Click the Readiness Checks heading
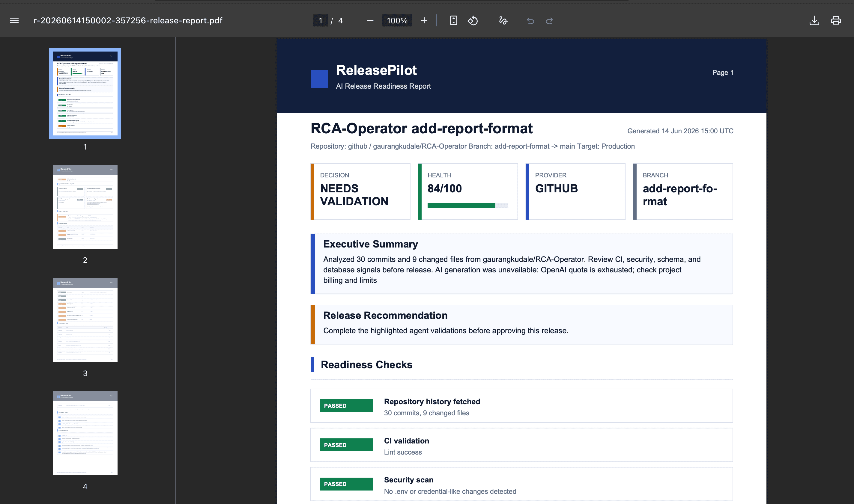The height and width of the screenshot is (504, 854). click(366, 365)
